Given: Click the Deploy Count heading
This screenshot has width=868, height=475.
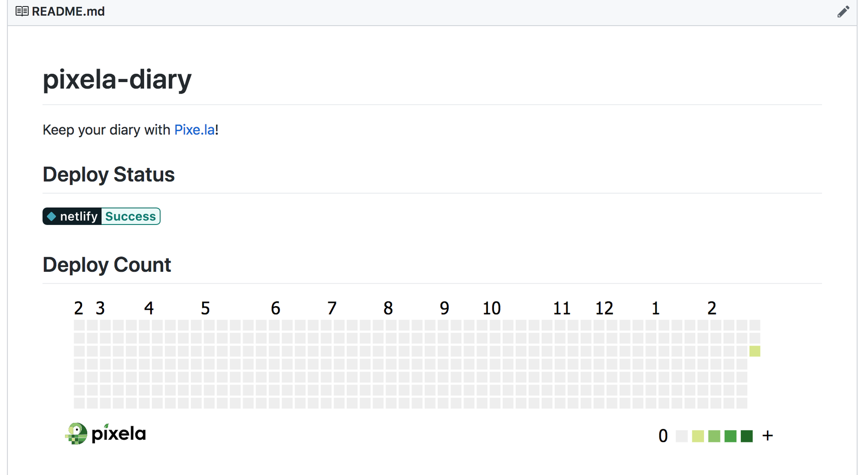Looking at the screenshot, I should [107, 265].
